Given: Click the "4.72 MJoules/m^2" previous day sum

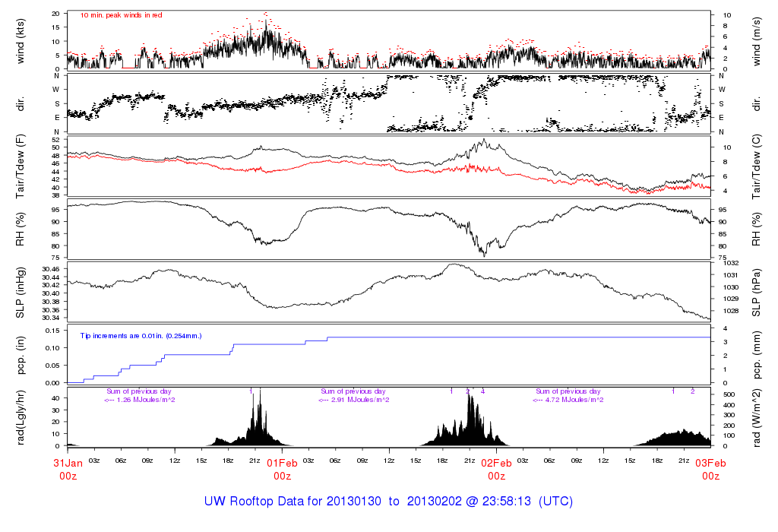Looking at the screenshot, I should 574,400.
